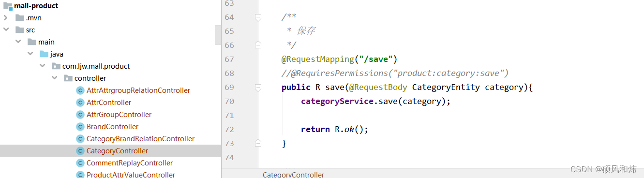Image resolution: width=644 pixels, height=178 pixels.
Task: Fold the save method at line 69
Action: point(258,88)
